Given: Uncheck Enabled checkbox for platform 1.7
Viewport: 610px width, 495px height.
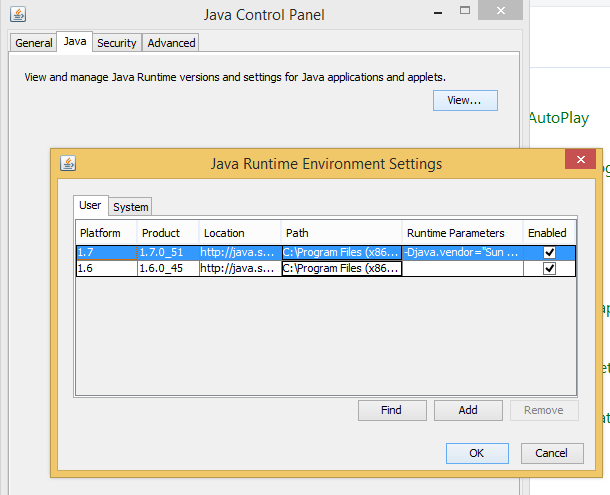Looking at the screenshot, I should tap(549, 253).
